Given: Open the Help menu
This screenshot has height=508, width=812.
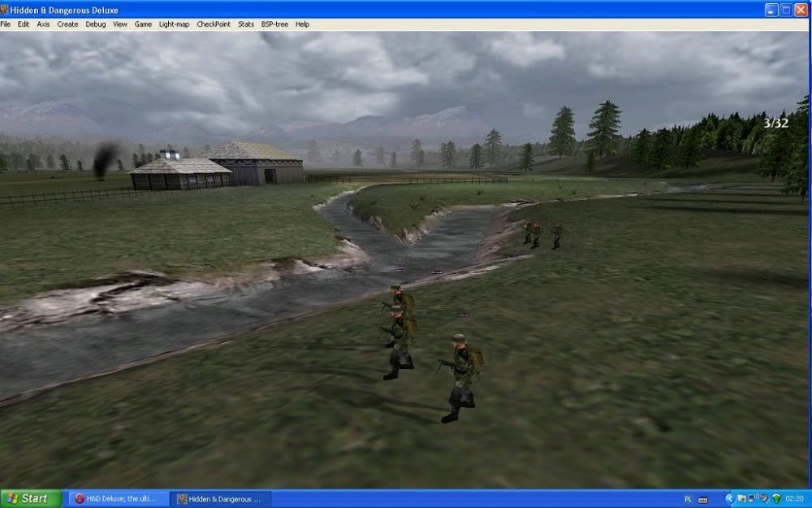Looking at the screenshot, I should (302, 24).
